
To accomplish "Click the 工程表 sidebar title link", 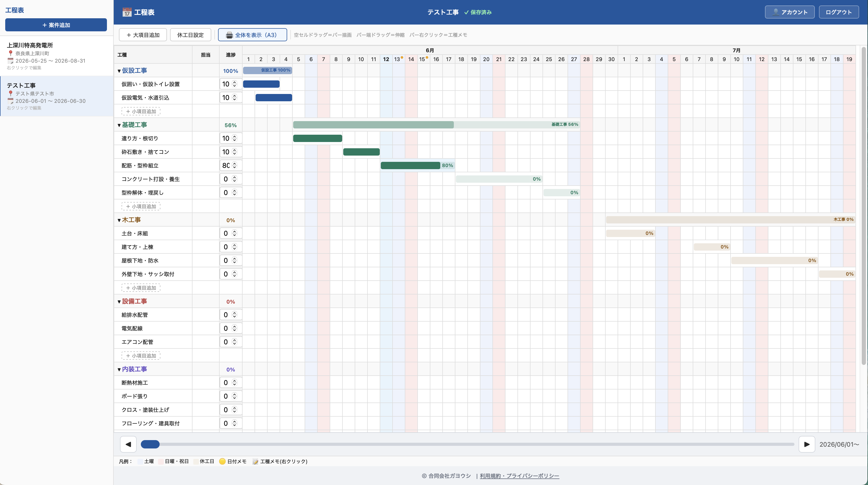I will [x=15, y=10].
